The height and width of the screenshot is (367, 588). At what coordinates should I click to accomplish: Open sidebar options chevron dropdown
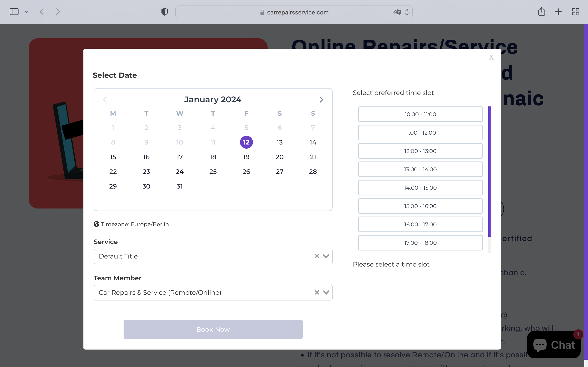[26, 12]
